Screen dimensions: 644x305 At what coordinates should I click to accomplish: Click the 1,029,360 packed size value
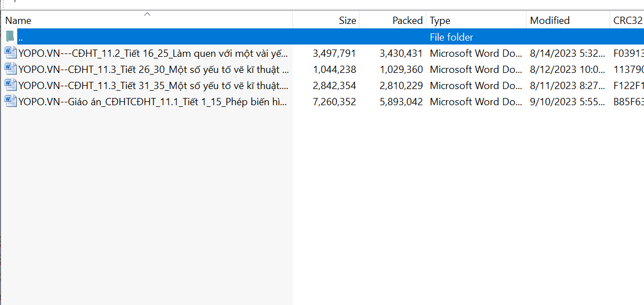(x=401, y=70)
